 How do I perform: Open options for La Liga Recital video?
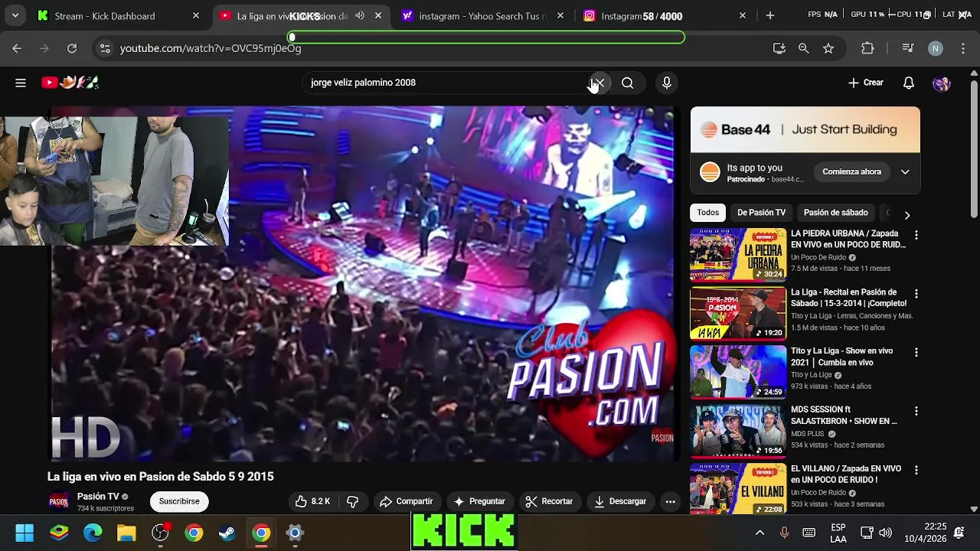pyautogui.click(x=916, y=294)
